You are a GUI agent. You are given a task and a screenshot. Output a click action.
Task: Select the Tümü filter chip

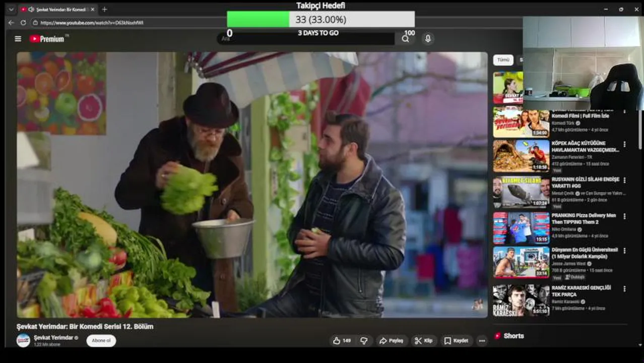tap(503, 60)
